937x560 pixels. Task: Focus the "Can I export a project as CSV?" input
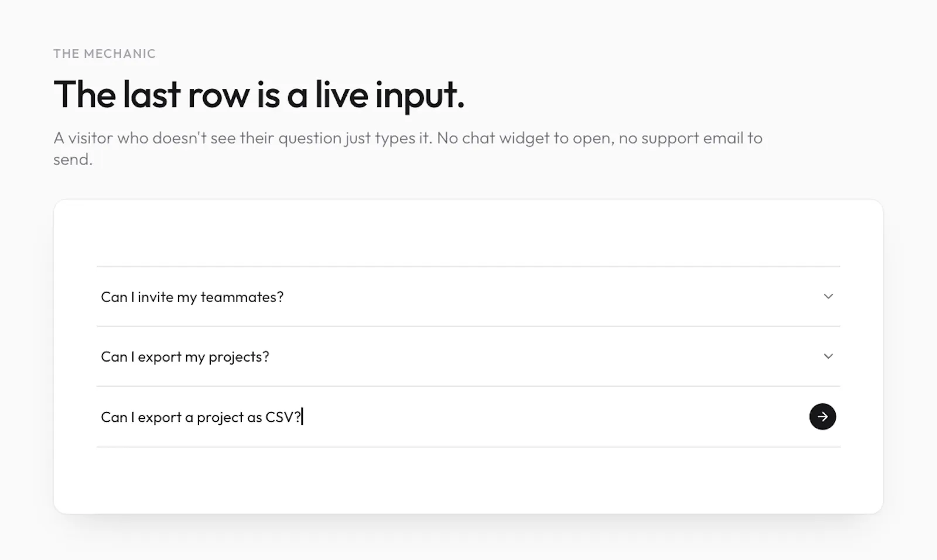pyautogui.click(x=451, y=417)
